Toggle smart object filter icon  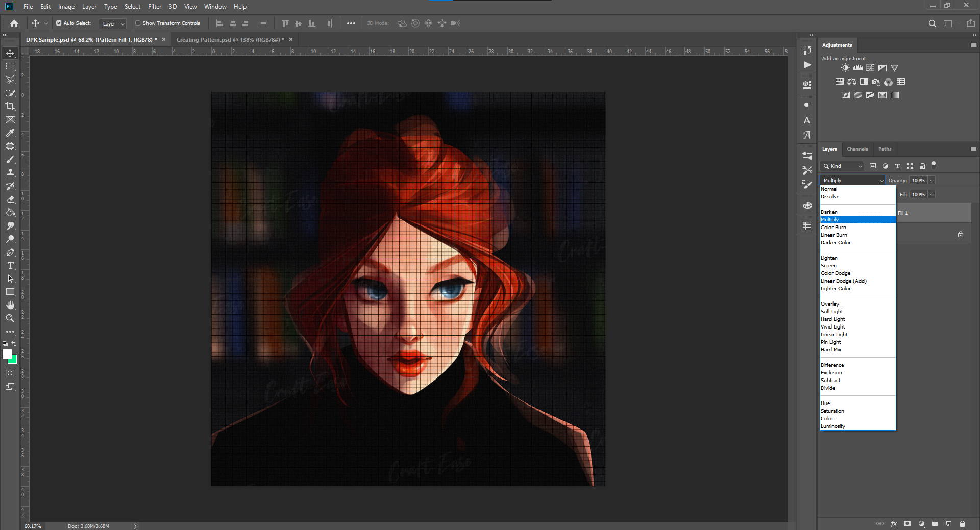pos(922,166)
